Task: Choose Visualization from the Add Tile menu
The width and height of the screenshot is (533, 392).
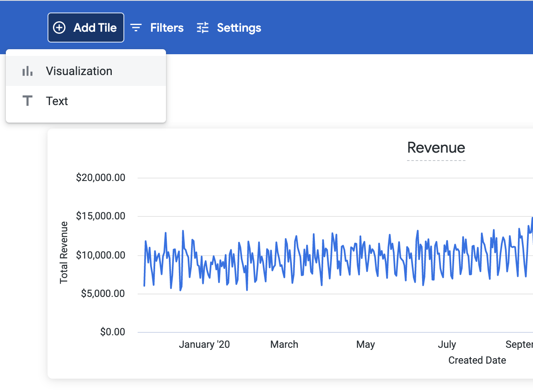Action: point(79,71)
